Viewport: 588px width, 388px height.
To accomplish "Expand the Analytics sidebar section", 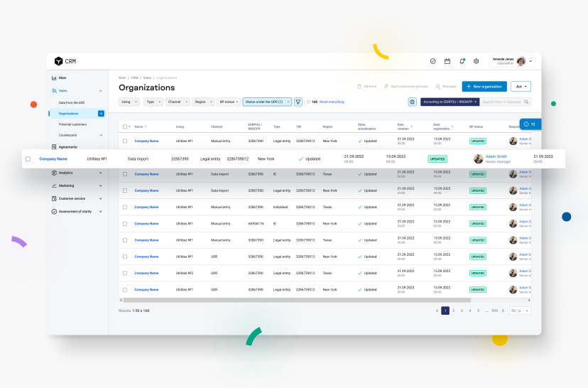I will click(x=77, y=173).
